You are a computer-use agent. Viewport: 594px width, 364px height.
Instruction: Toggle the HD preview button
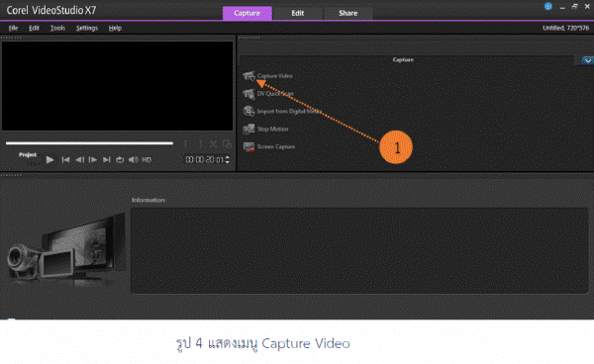pos(147,159)
